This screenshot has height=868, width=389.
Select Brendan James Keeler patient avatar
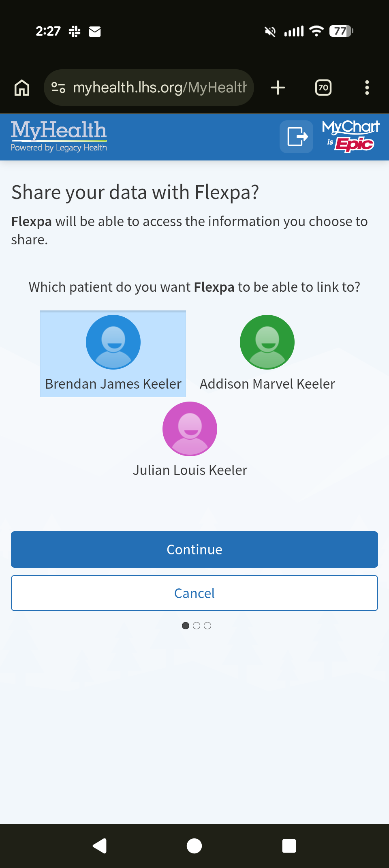[x=113, y=342]
